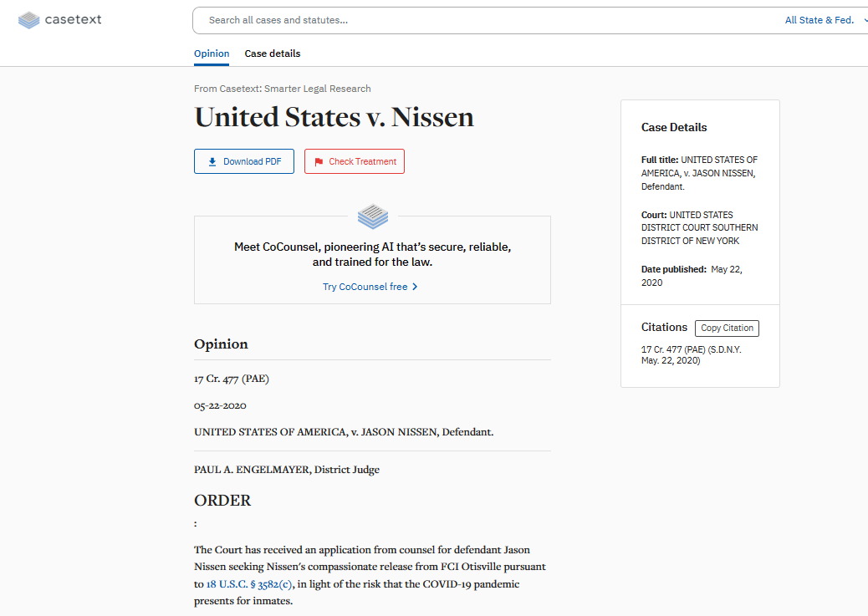
Task: Click the download arrow icon in Download PDF
Action: coord(212,161)
